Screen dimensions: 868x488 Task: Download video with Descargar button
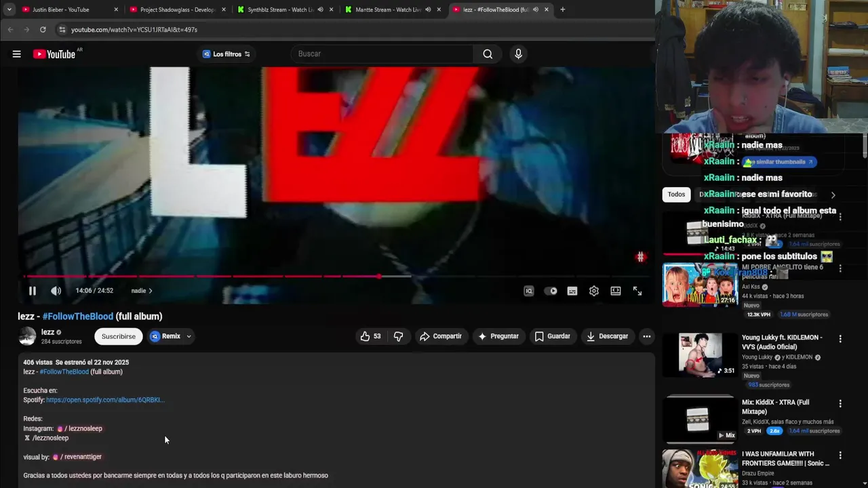point(607,336)
